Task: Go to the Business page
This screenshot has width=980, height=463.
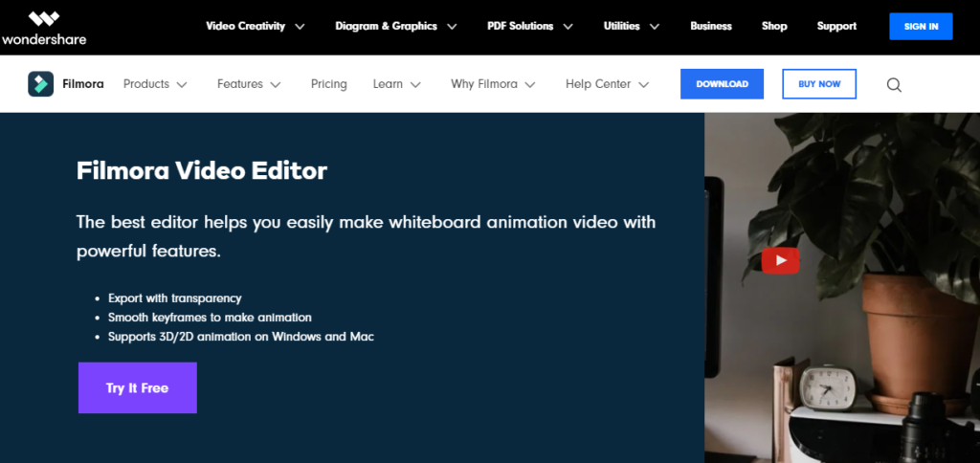Action: [x=711, y=26]
